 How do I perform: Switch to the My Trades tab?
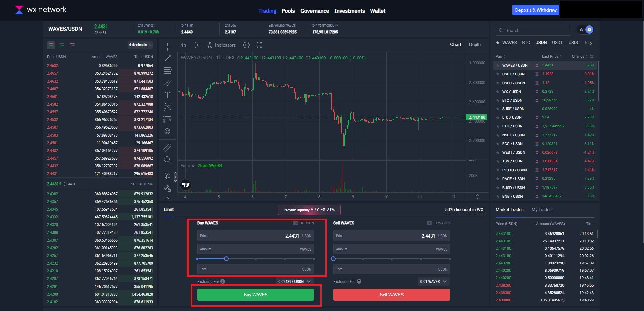pos(541,210)
